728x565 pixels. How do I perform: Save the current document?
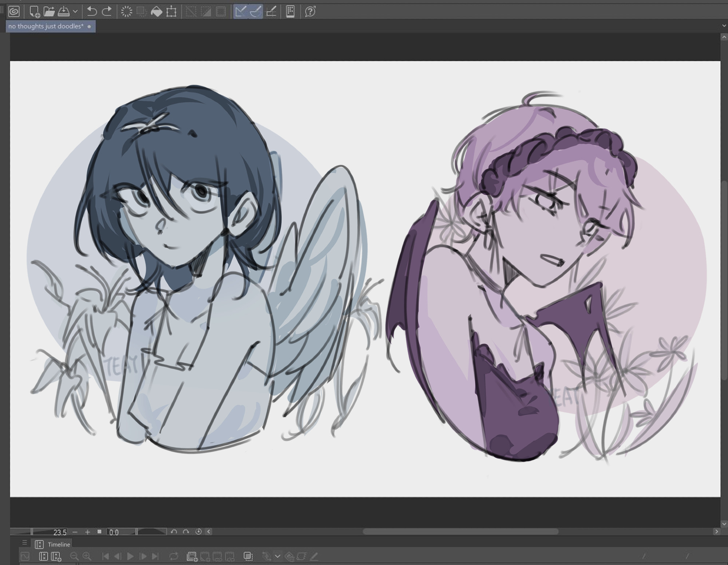(x=64, y=12)
